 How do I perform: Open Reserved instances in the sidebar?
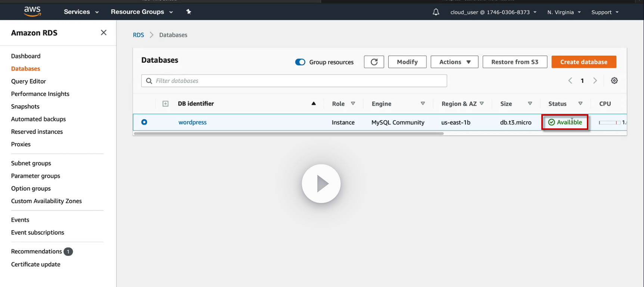(x=37, y=132)
